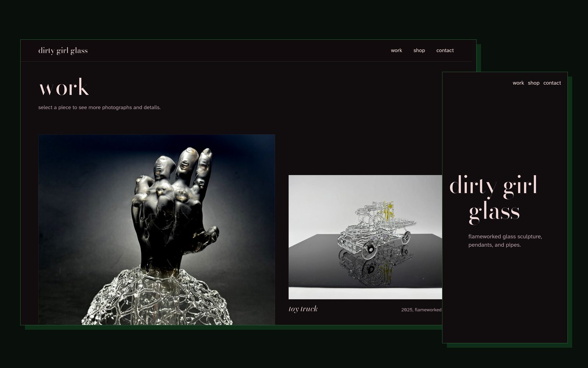588x368 pixels.
Task: Open the black glass hand sculpture photo
Action: tap(157, 230)
